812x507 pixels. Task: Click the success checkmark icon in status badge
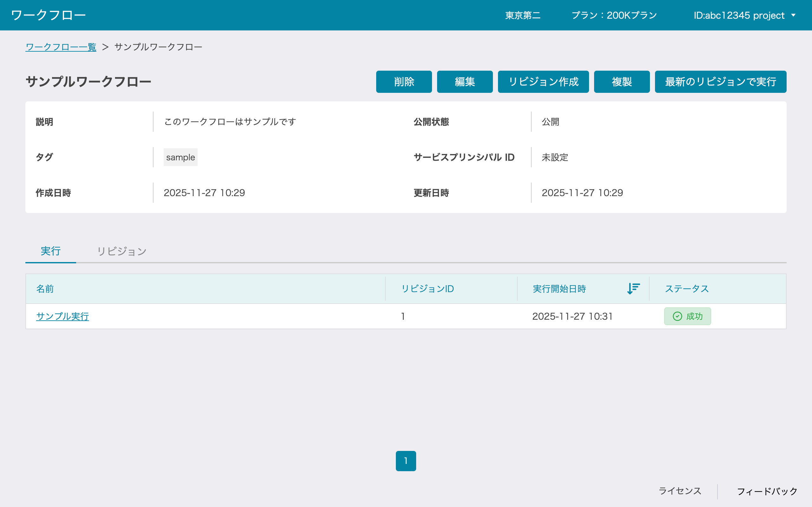(677, 316)
